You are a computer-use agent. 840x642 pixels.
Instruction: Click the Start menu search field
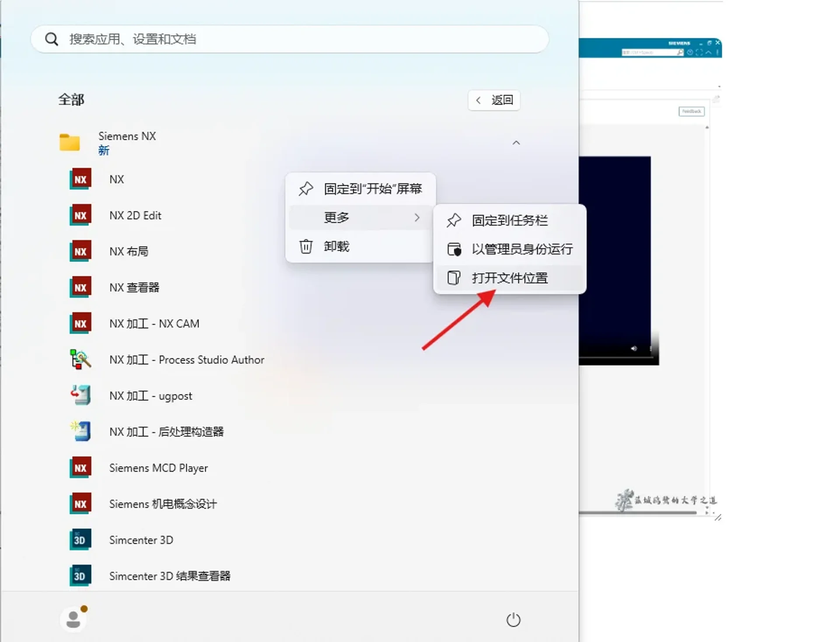coord(289,39)
